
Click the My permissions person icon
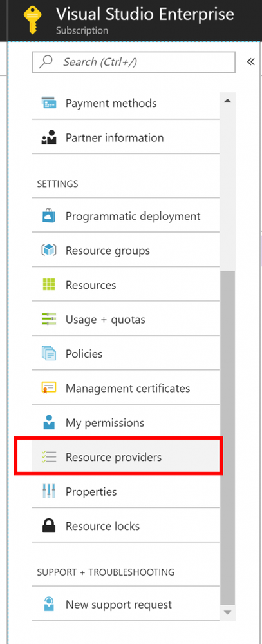coord(49,423)
